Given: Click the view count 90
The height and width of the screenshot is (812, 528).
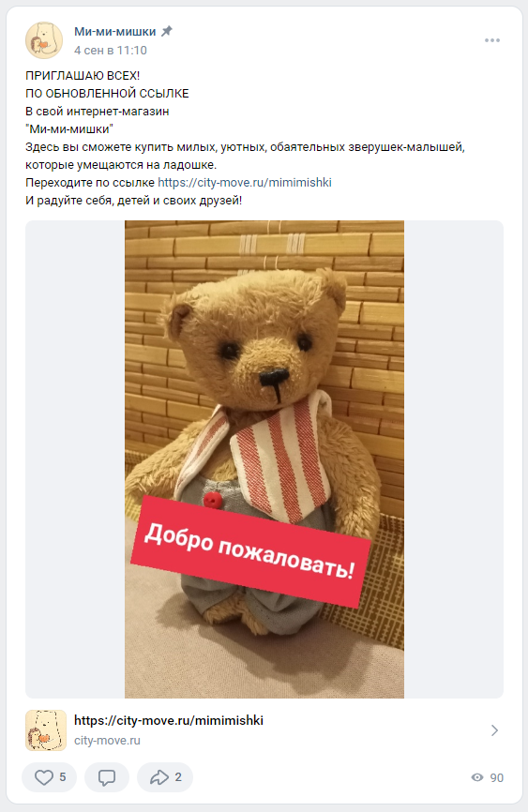Looking at the screenshot, I should pyautogui.click(x=496, y=778).
